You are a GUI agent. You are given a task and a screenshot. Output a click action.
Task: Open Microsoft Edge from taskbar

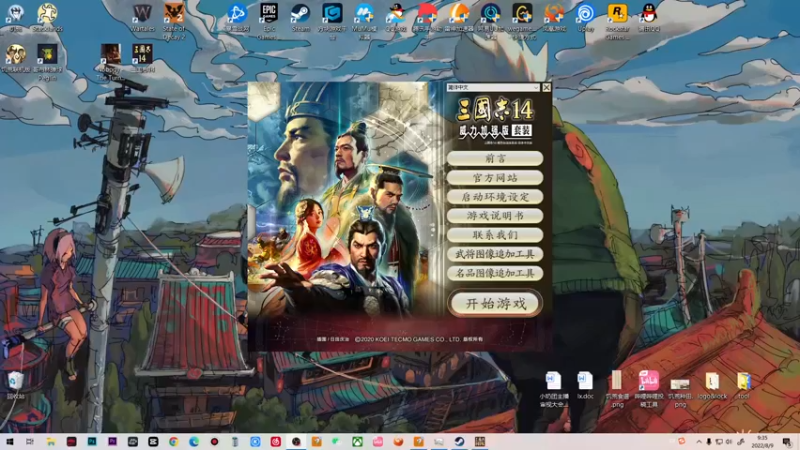pos(194,442)
